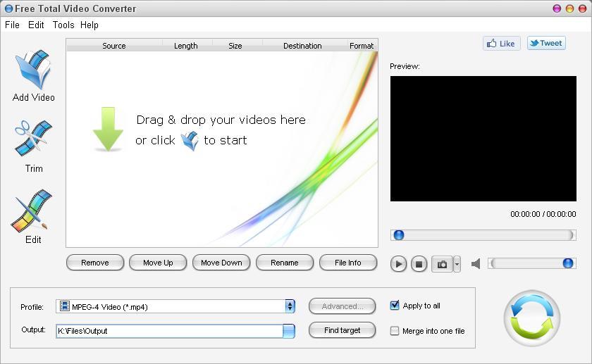Enable Merge into one file checkbox
592x364 pixels.
pyautogui.click(x=395, y=331)
